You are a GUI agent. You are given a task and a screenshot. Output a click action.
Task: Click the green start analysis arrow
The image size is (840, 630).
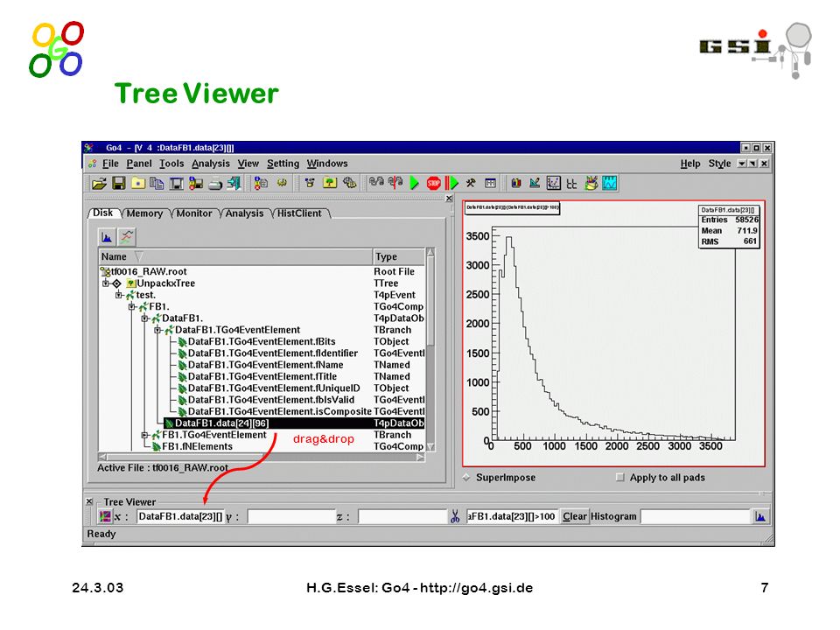[x=414, y=183]
